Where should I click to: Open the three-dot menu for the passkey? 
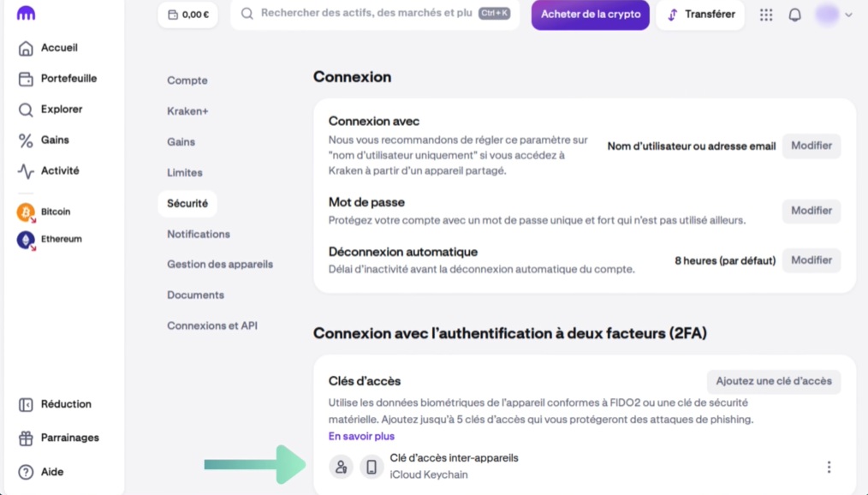tap(829, 467)
